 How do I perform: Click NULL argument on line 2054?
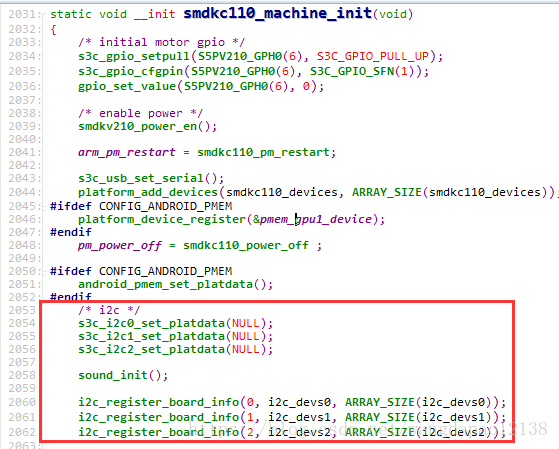(x=246, y=323)
